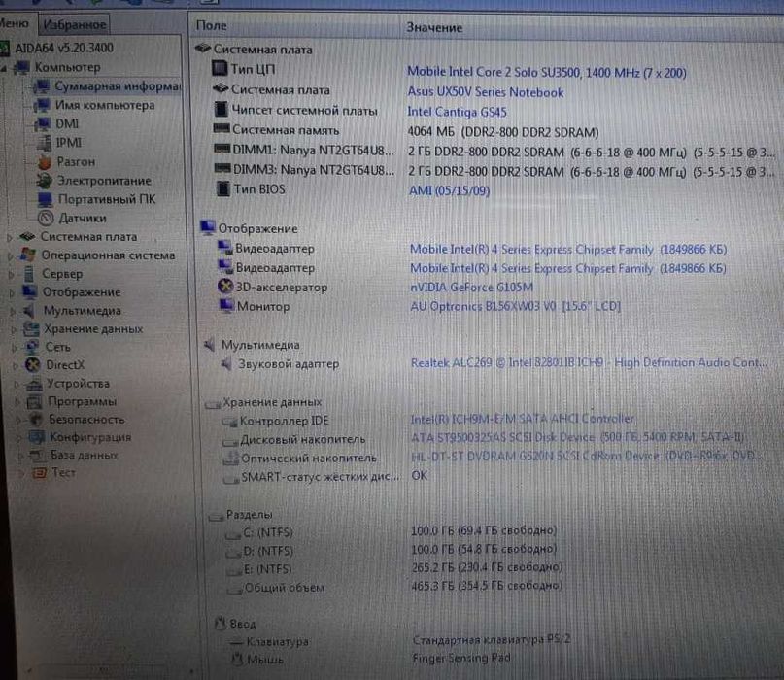Open the Безопасность shield icon
Screen dimensions: 784x680
click(x=36, y=419)
